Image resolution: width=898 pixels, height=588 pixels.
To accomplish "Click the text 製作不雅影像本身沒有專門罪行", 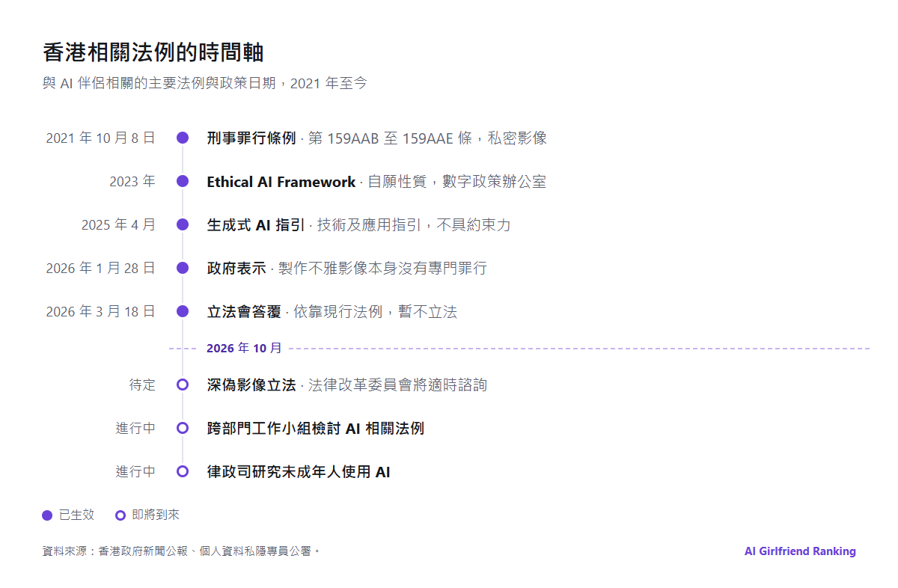I will click(382, 268).
